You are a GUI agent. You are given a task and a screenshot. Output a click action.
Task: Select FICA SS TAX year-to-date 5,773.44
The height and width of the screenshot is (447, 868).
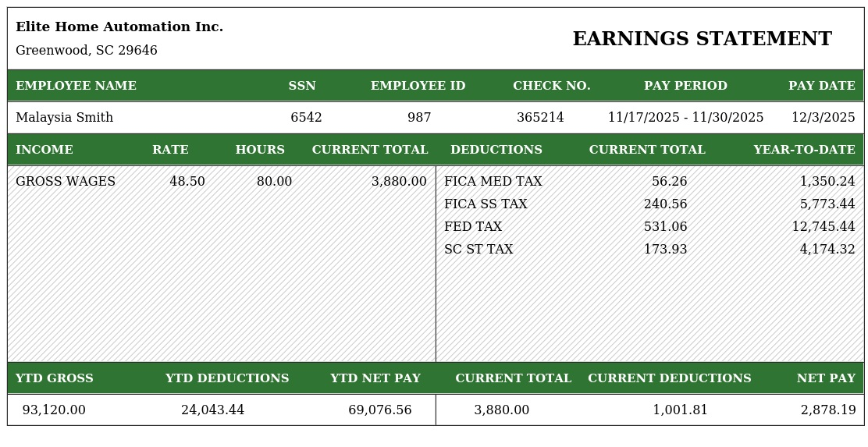point(827,204)
